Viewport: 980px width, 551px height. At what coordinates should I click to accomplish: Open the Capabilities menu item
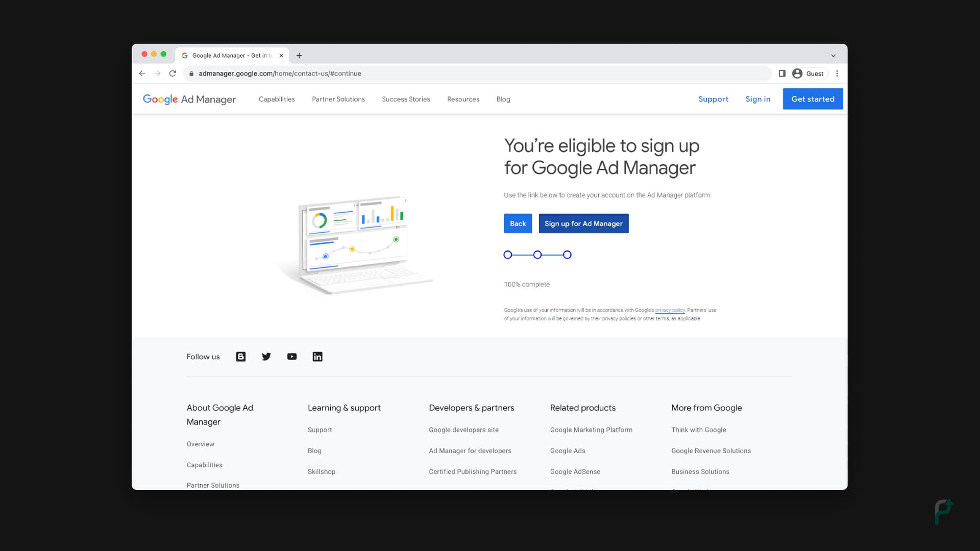click(x=277, y=99)
